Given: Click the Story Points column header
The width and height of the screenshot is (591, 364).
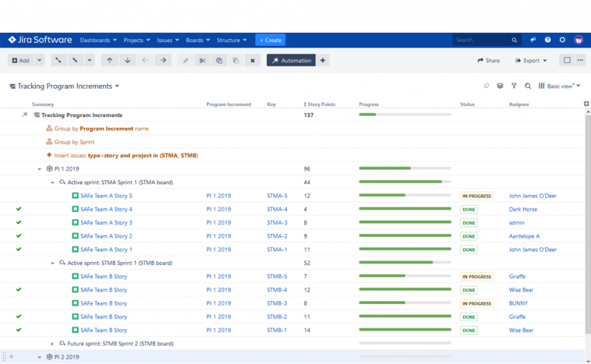Looking at the screenshot, I should click(x=319, y=104).
